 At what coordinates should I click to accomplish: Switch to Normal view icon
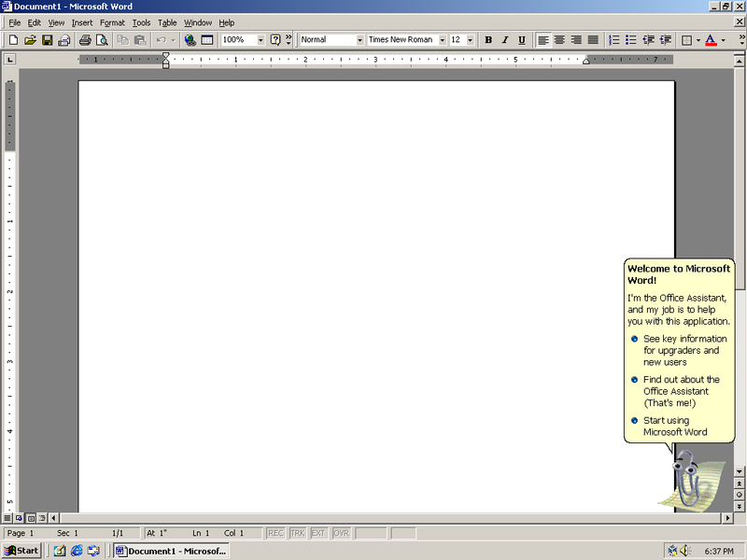(7, 518)
